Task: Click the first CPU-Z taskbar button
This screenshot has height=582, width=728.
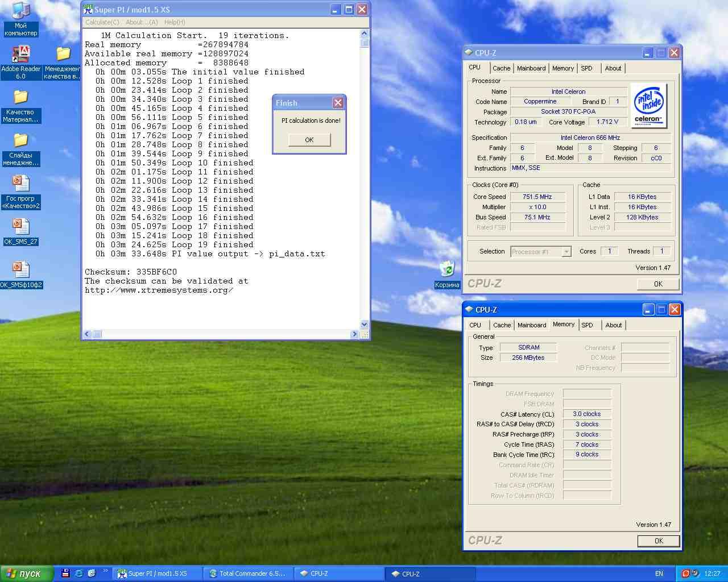Action: pyautogui.click(x=340, y=573)
